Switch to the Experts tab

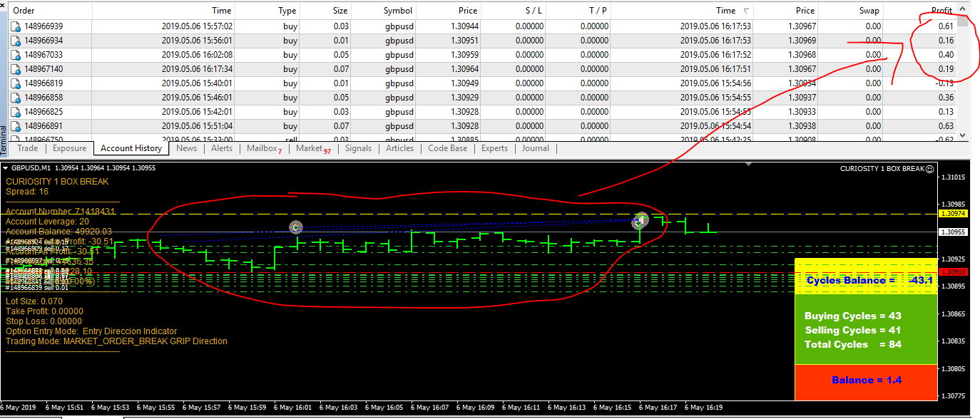tap(494, 148)
